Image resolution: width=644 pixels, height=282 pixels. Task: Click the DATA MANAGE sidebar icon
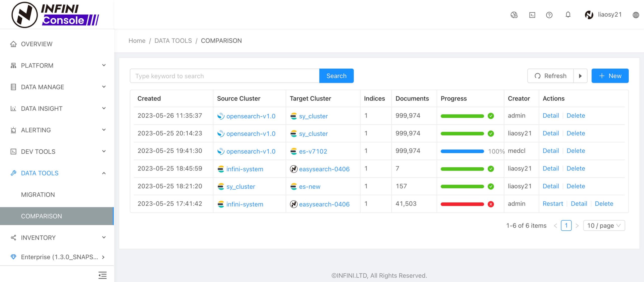coord(13,87)
